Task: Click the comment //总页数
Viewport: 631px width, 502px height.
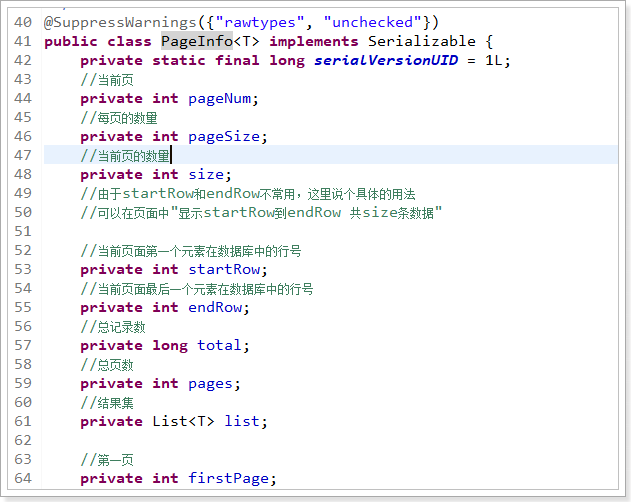Action: [107, 365]
